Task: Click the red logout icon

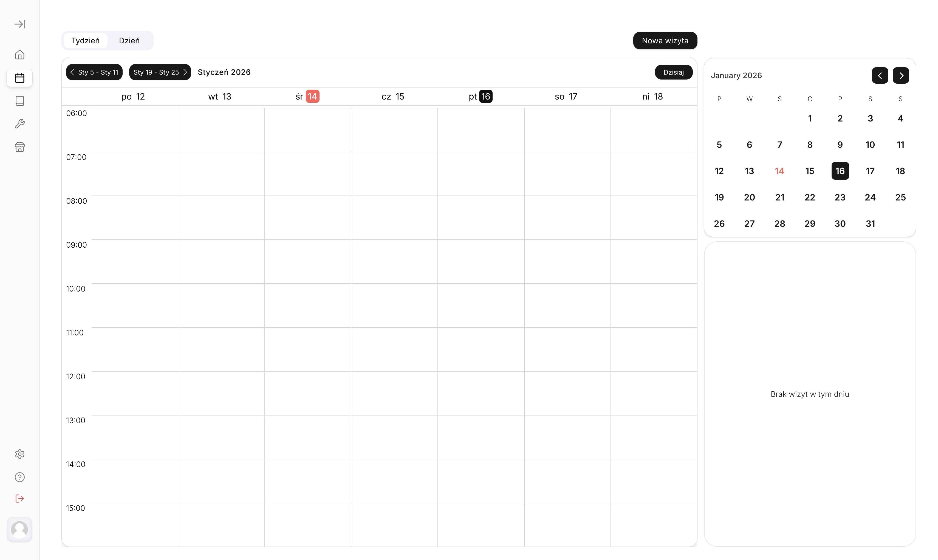Action: pos(20,499)
